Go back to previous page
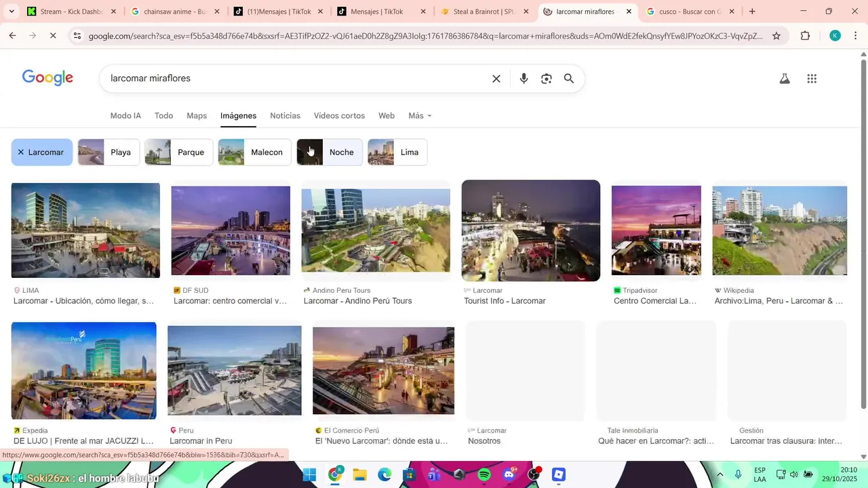 point(12,36)
